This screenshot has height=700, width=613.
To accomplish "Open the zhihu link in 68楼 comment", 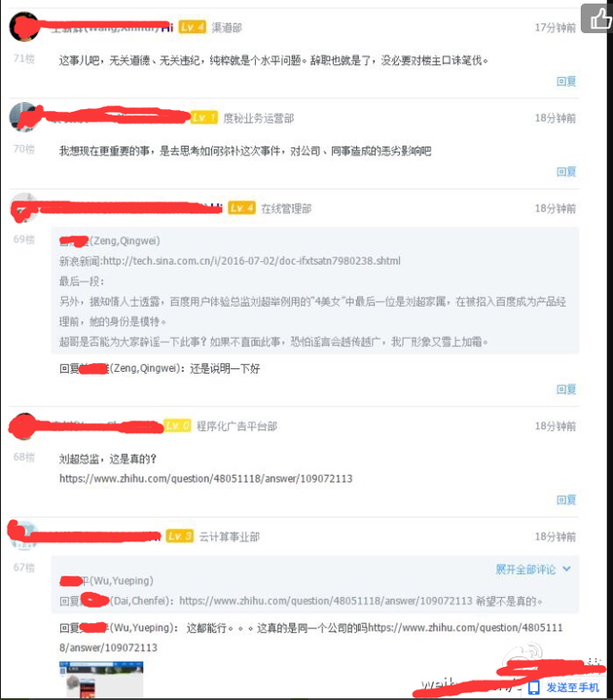I will click(205, 479).
